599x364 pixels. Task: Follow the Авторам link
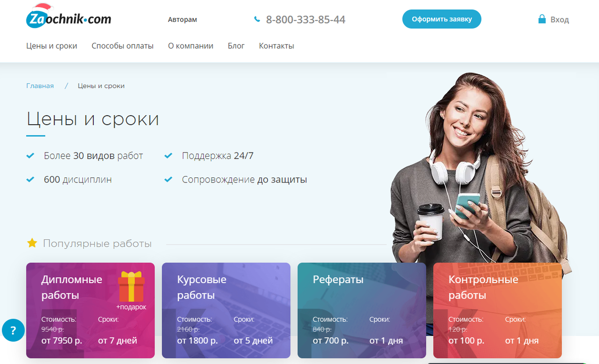(x=183, y=20)
